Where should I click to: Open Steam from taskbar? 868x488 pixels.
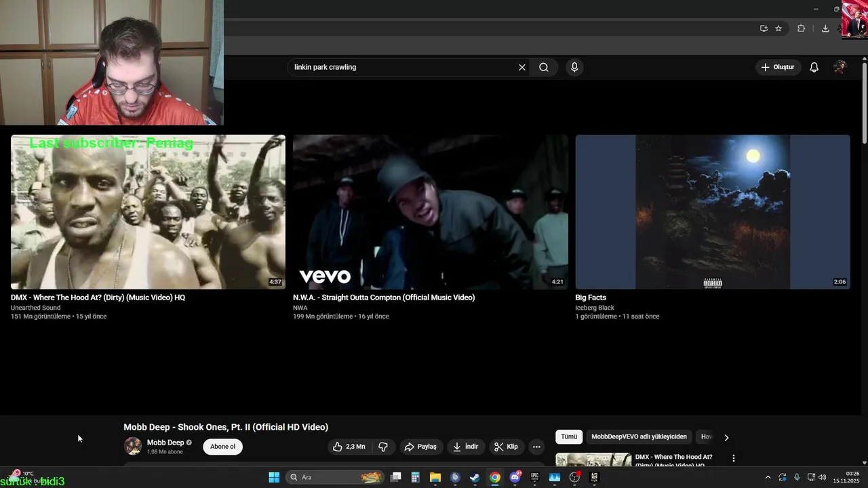pos(475,477)
